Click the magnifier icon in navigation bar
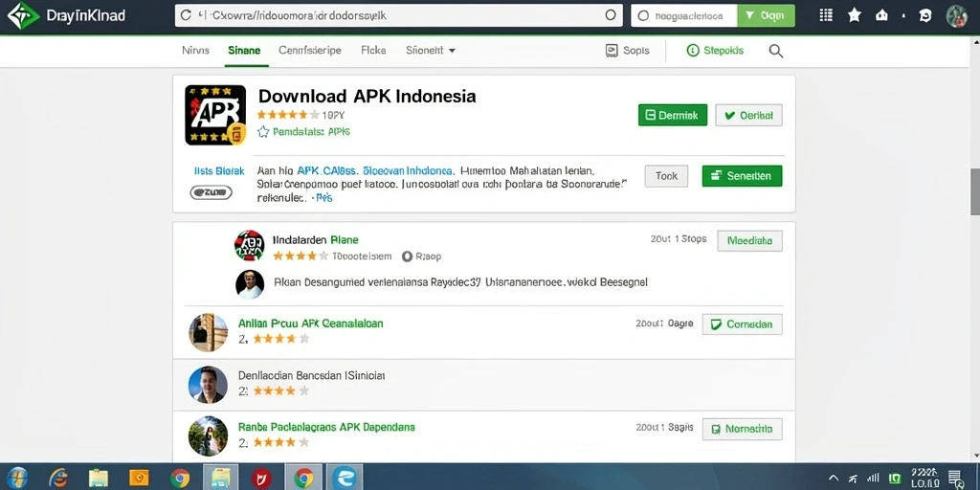This screenshot has width=980, height=490. 775,52
